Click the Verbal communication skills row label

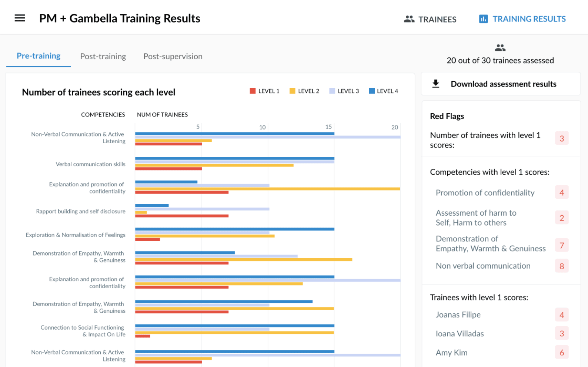click(x=90, y=164)
